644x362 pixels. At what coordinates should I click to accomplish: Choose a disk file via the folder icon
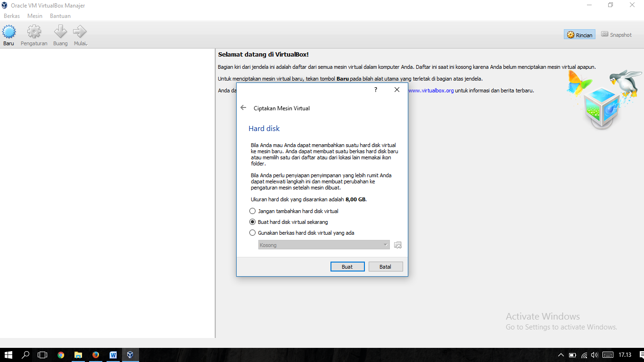click(397, 245)
